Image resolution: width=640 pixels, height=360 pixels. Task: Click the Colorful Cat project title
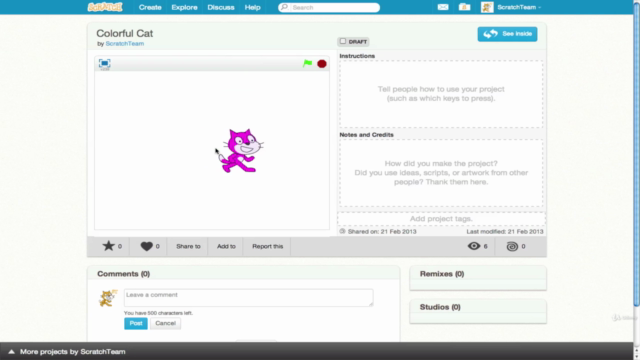click(x=124, y=33)
